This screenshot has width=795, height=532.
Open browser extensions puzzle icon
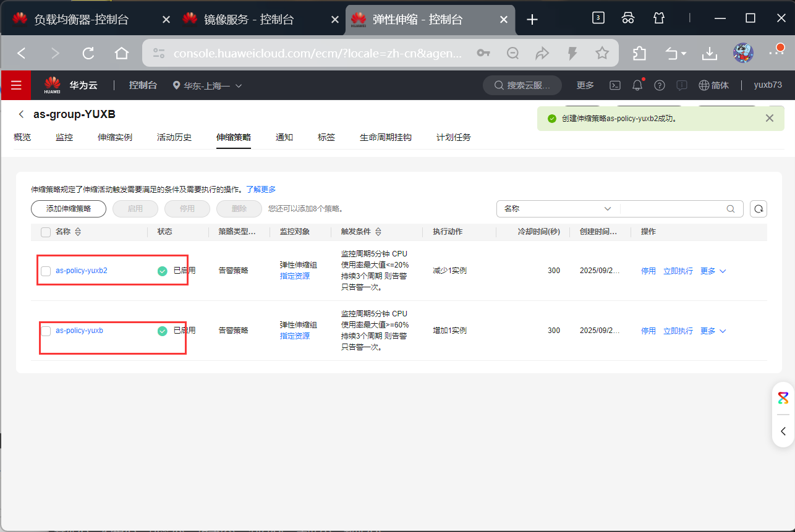pyautogui.click(x=640, y=54)
